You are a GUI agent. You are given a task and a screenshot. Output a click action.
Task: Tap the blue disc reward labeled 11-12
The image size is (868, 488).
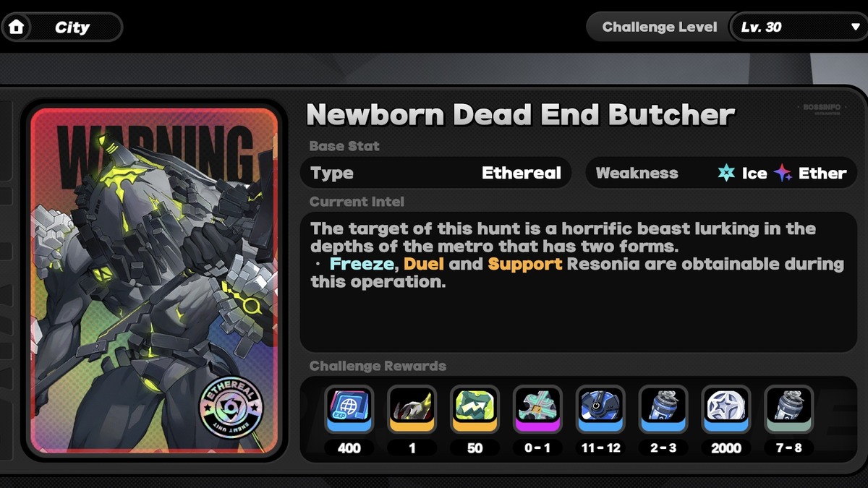tap(600, 408)
